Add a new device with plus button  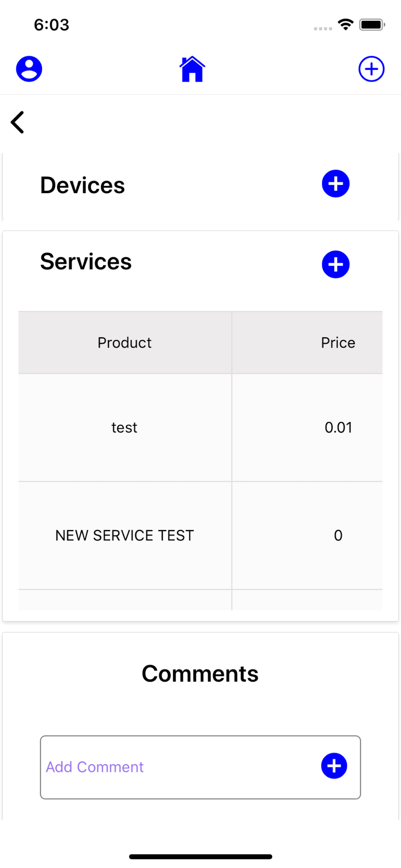(x=335, y=184)
